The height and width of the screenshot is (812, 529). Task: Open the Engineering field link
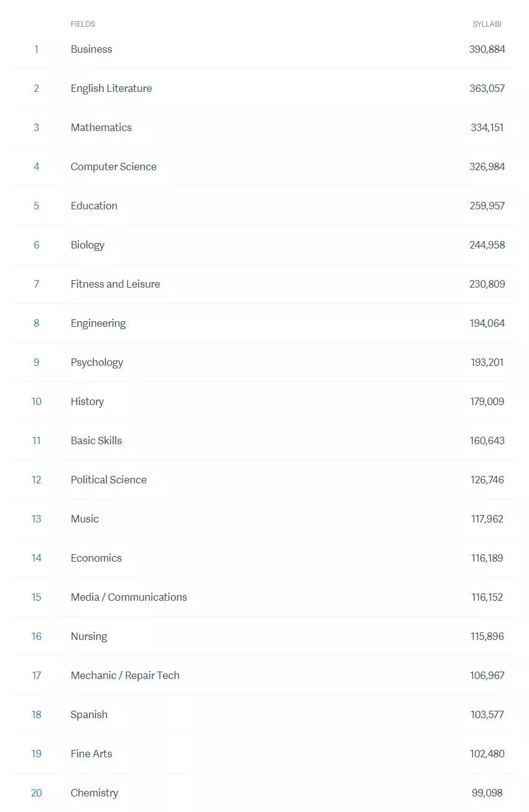(x=98, y=323)
